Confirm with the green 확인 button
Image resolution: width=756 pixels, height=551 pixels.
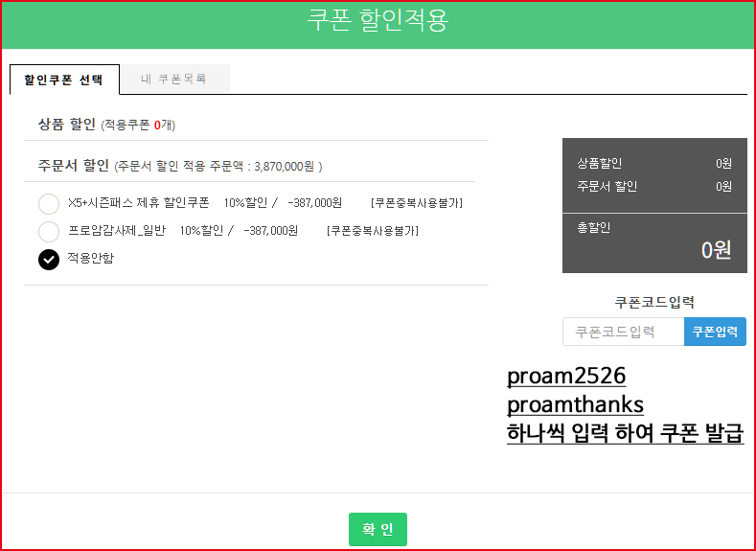click(378, 529)
